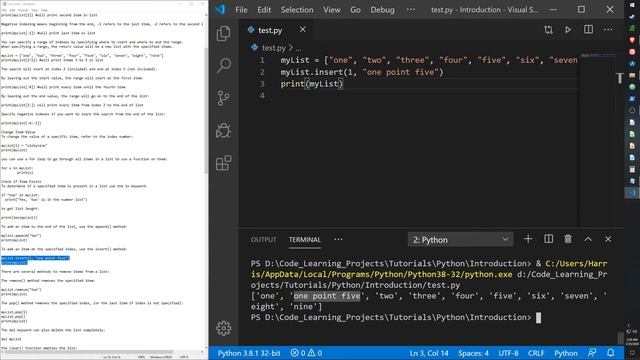Click the Open Changes compare icon

[x=548, y=29]
